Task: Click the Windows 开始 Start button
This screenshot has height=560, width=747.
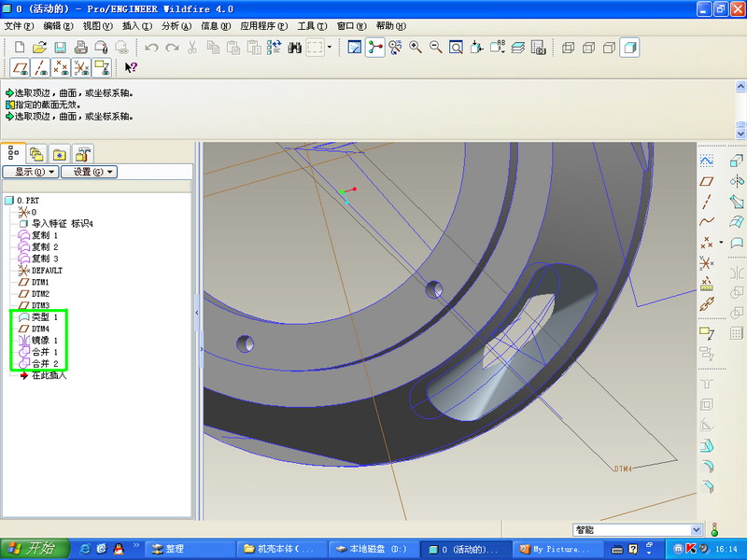Action: (32, 549)
